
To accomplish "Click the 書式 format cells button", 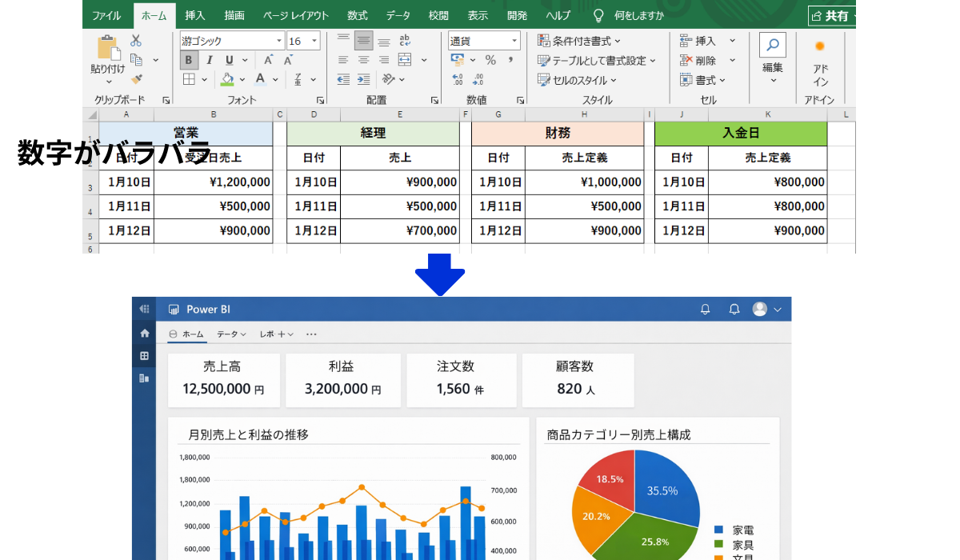I will (702, 80).
